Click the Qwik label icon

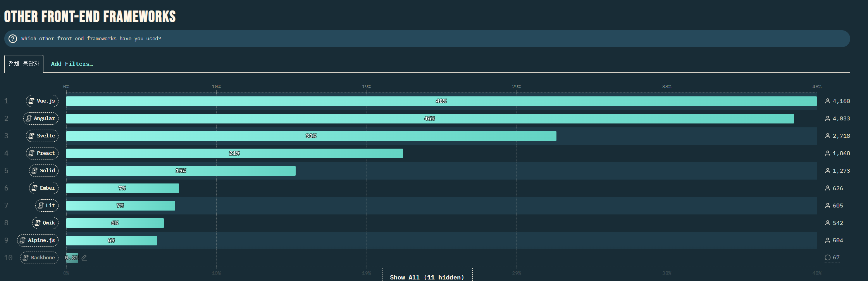click(x=38, y=223)
